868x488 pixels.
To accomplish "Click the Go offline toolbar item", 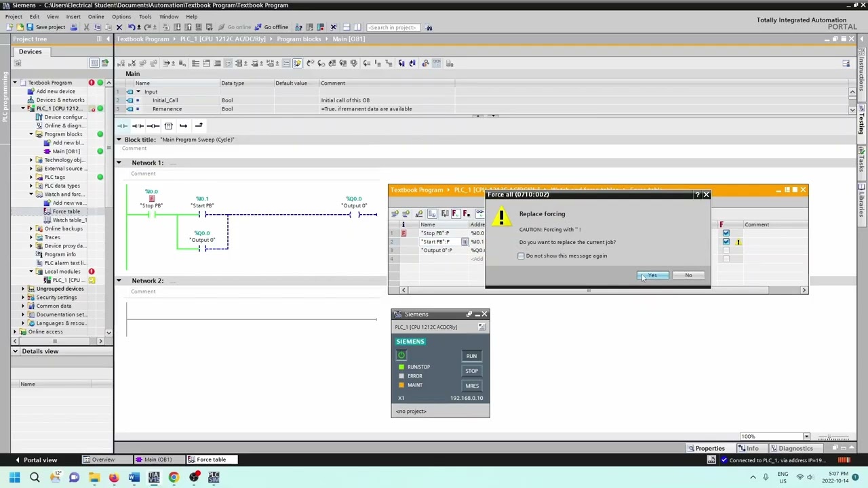I will (x=271, y=27).
